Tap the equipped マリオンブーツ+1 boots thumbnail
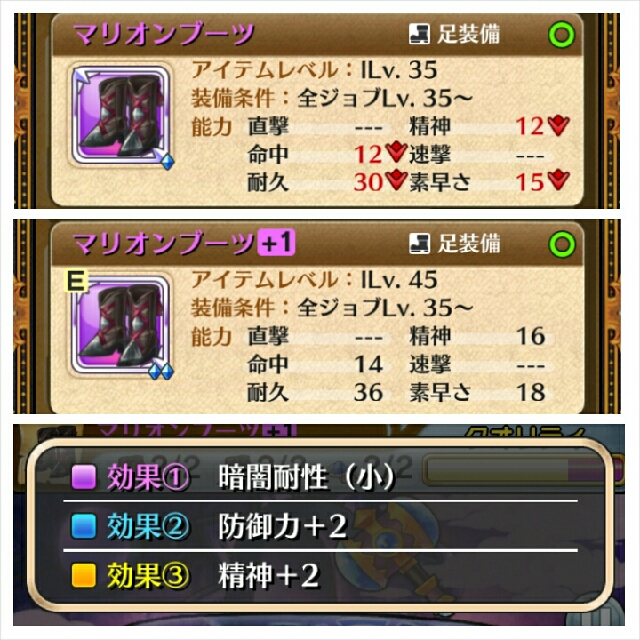Screen dimensions: 640x640 pos(121,325)
